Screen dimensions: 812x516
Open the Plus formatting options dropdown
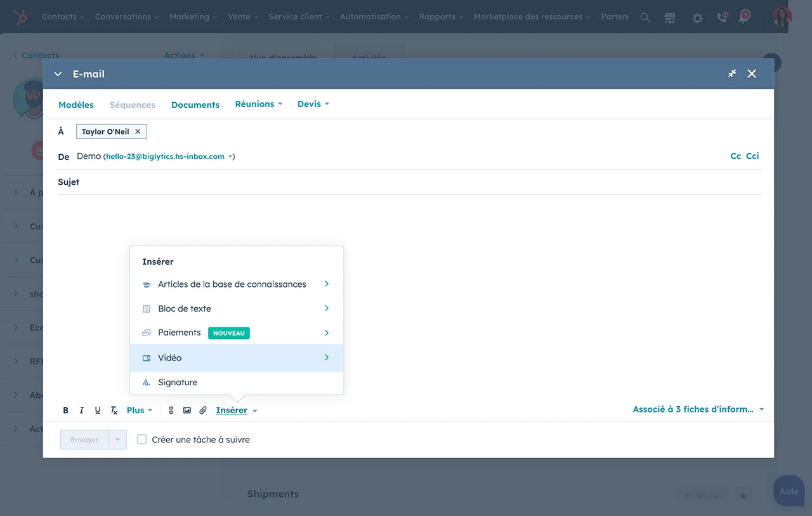[140, 411]
